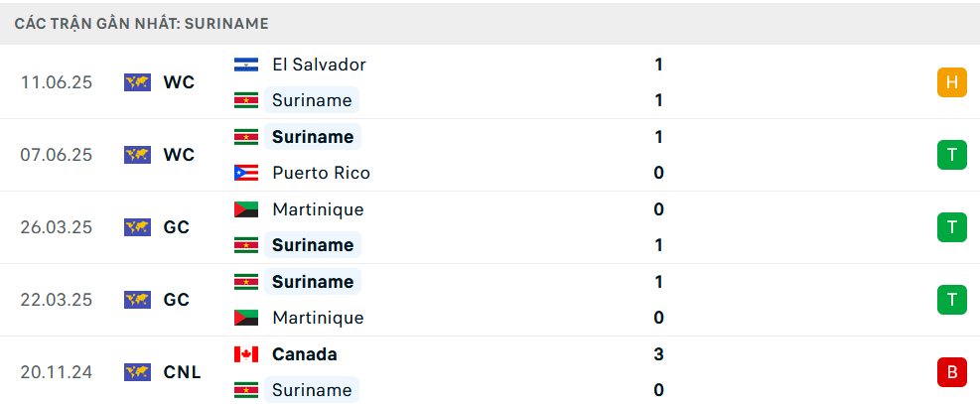The width and height of the screenshot is (980, 404).
Task: Select Martinique in the 22.03.25 match
Action: point(318,318)
